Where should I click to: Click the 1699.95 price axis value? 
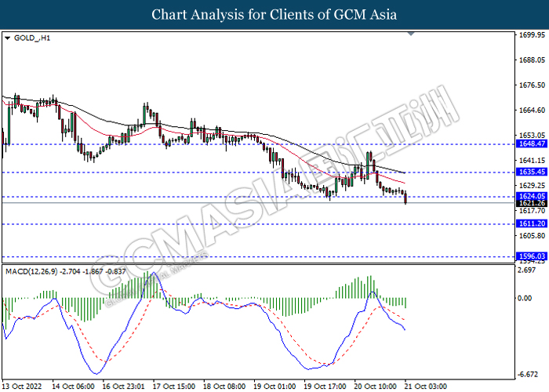click(x=532, y=35)
